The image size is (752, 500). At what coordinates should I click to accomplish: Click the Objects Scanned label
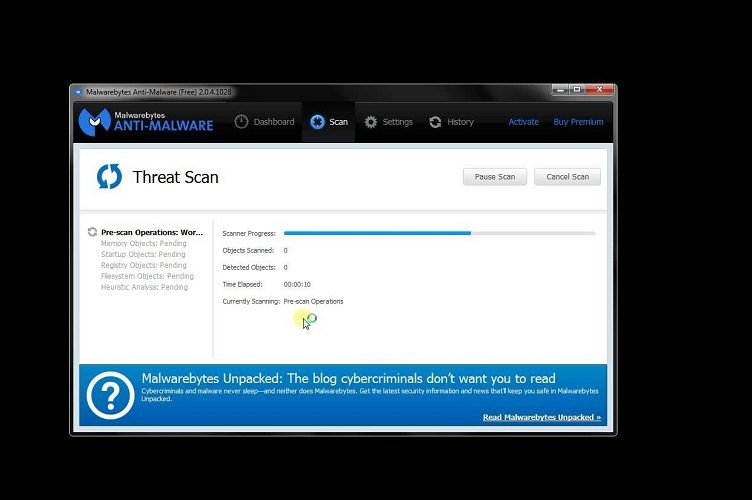[x=248, y=250]
